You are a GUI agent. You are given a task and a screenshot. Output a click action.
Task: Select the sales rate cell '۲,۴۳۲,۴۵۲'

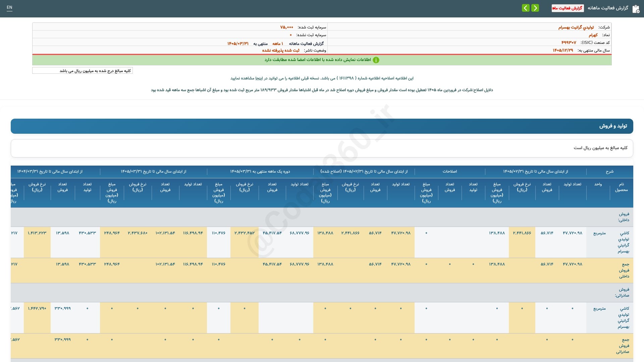[x=245, y=233]
